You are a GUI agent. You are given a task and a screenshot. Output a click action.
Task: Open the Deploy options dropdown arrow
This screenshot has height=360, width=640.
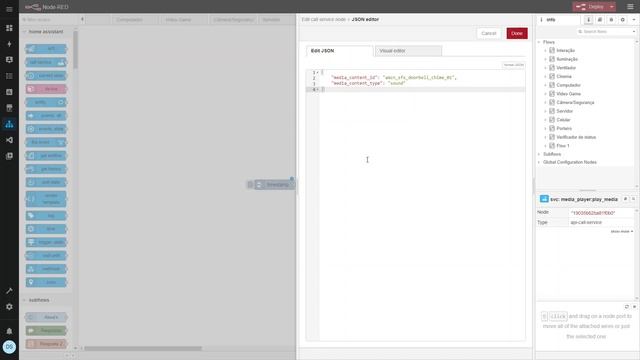pyautogui.click(x=611, y=7)
